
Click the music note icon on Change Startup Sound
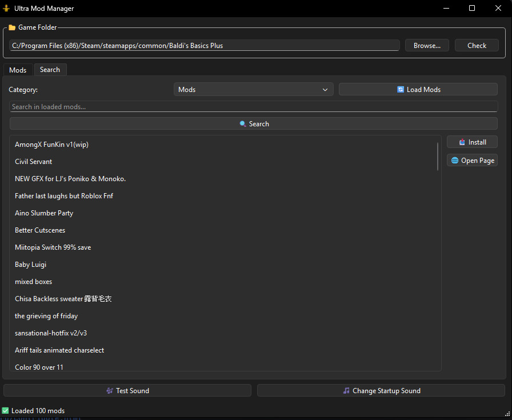(346, 390)
